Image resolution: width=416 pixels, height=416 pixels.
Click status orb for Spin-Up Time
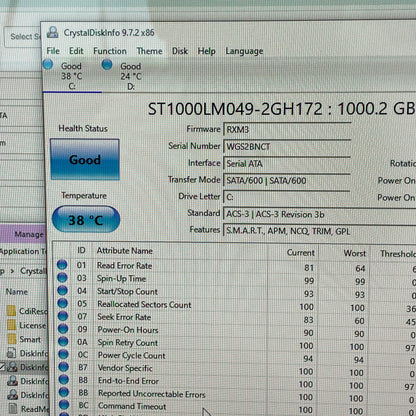(x=62, y=277)
